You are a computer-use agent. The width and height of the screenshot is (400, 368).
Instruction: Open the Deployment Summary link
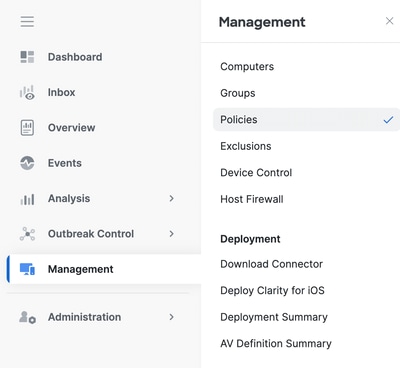(x=274, y=317)
